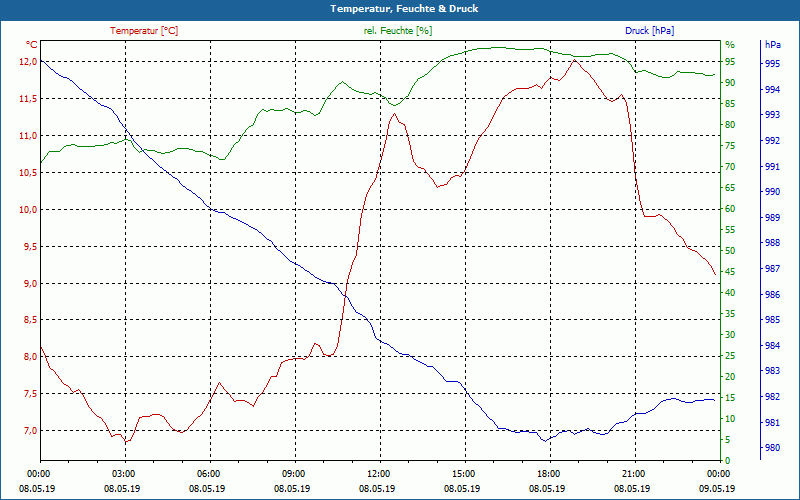Click the 50 humidity axis value
This screenshot has height=500, width=800.
click(730, 251)
